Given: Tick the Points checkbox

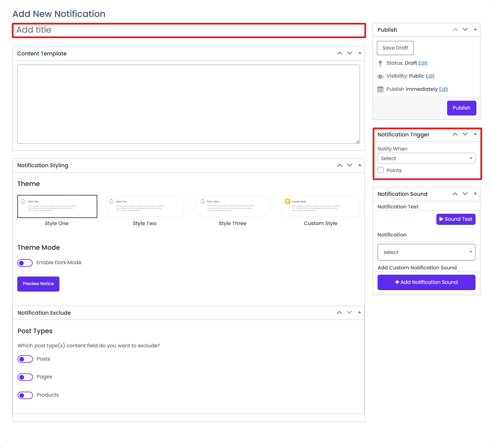Looking at the screenshot, I should point(381,170).
